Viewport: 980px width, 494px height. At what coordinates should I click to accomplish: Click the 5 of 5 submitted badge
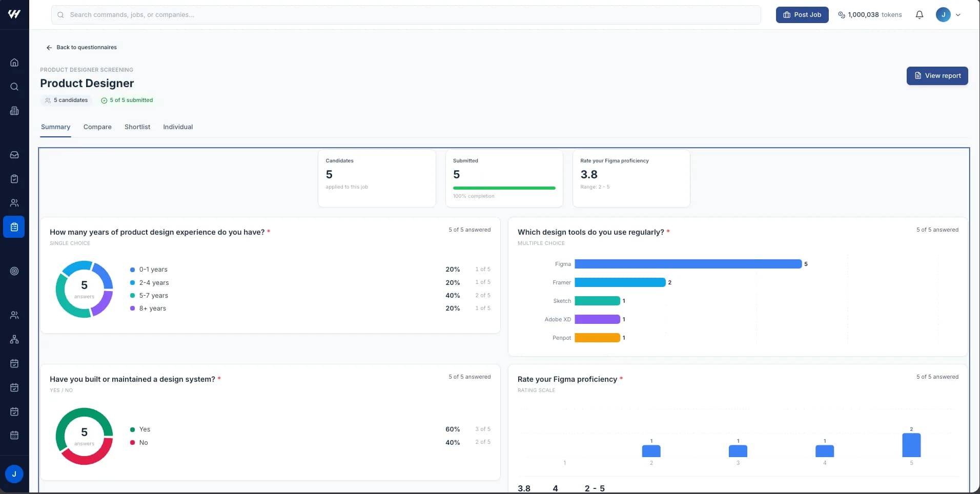pos(127,100)
